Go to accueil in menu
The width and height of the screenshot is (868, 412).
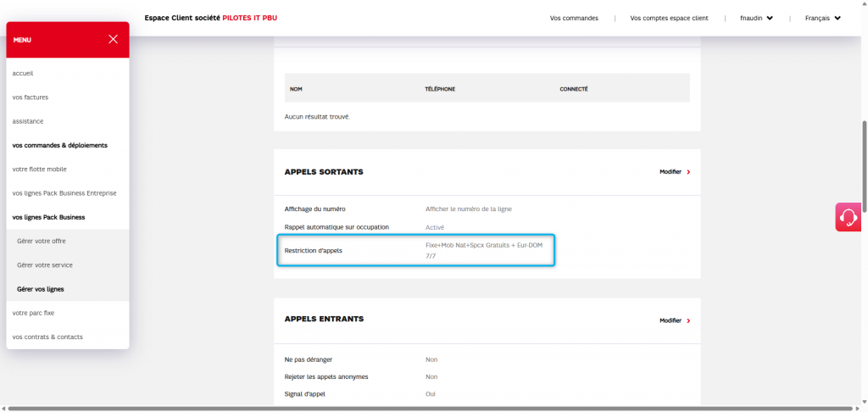[23, 73]
